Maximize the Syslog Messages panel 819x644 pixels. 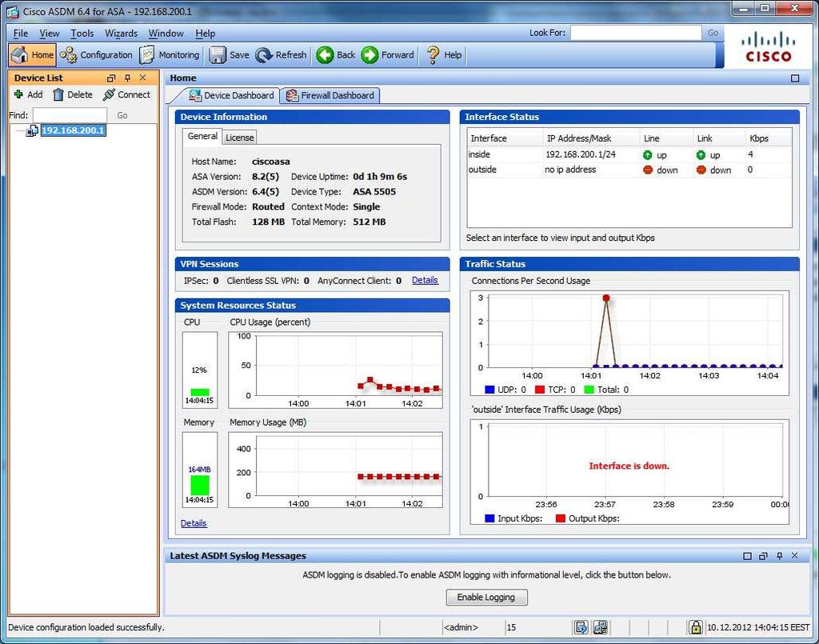747,556
